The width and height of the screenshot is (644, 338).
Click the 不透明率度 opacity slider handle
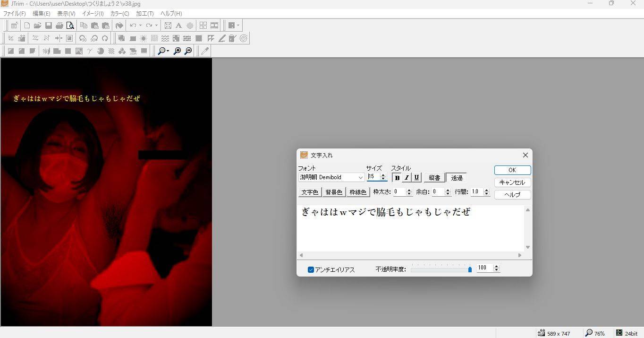[x=470, y=269]
